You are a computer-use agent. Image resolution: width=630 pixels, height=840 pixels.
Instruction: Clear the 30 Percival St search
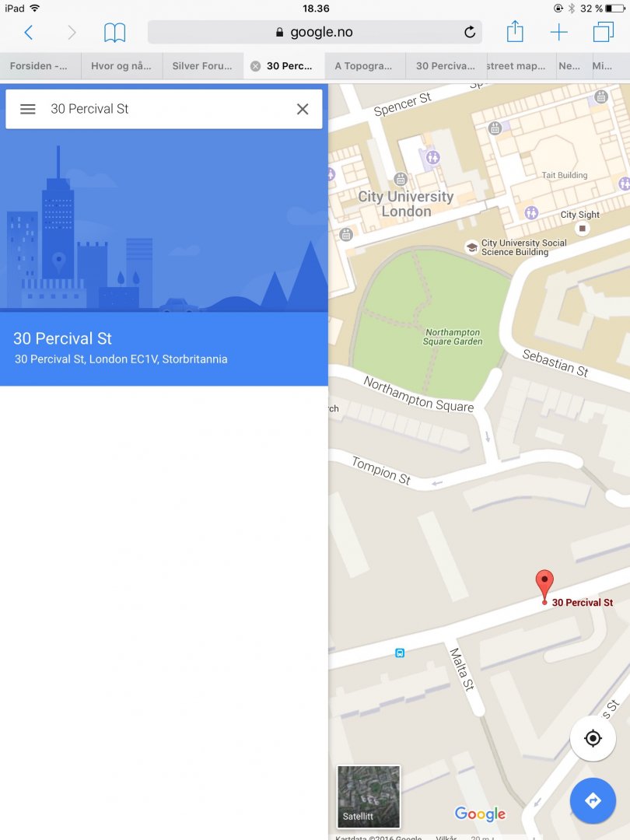303,110
